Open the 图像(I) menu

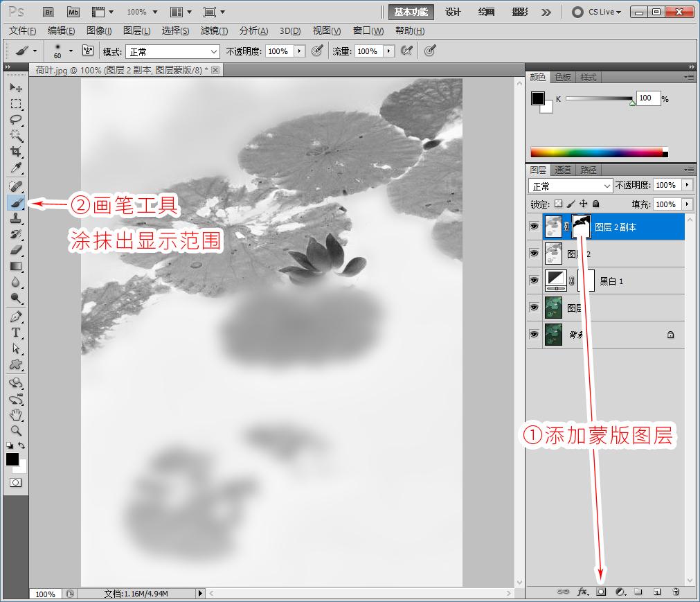coord(99,30)
